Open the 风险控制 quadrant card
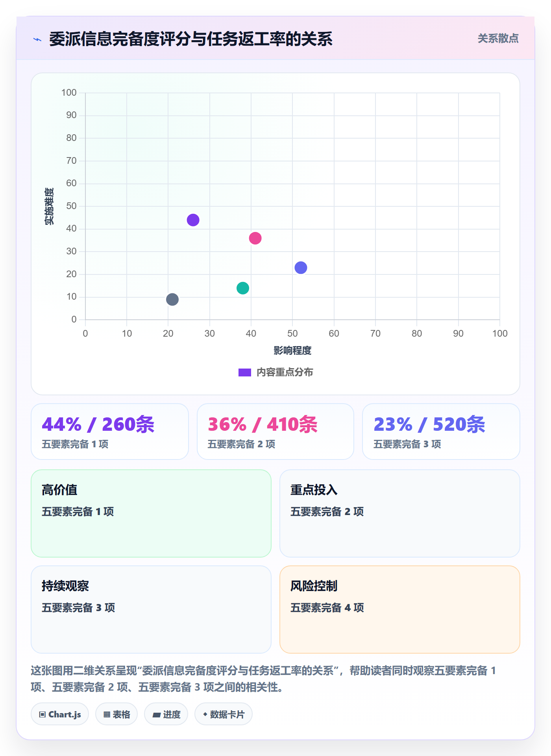 pyautogui.click(x=400, y=610)
